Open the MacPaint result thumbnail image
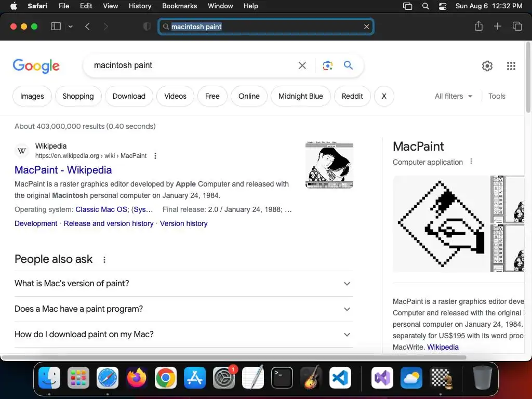The width and height of the screenshot is (532, 399). (x=329, y=165)
